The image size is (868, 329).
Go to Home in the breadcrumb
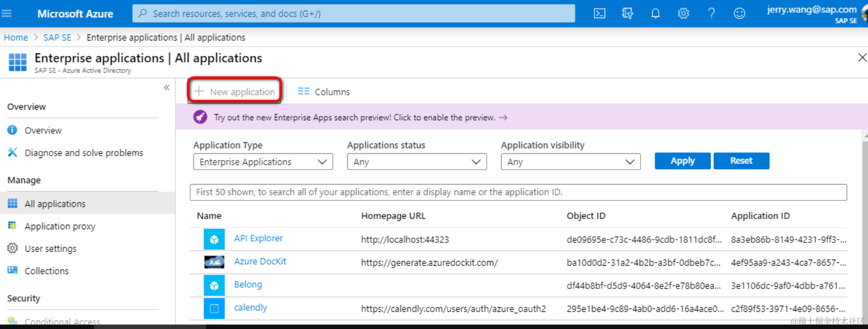click(16, 37)
